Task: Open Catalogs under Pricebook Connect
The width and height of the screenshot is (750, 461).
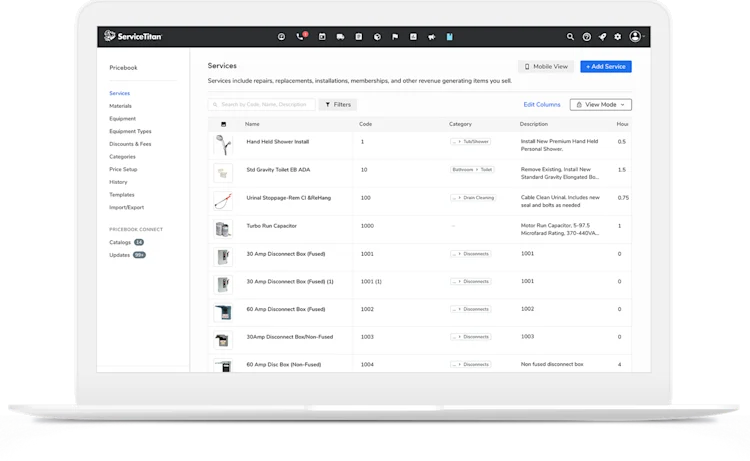Action: (x=120, y=242)
